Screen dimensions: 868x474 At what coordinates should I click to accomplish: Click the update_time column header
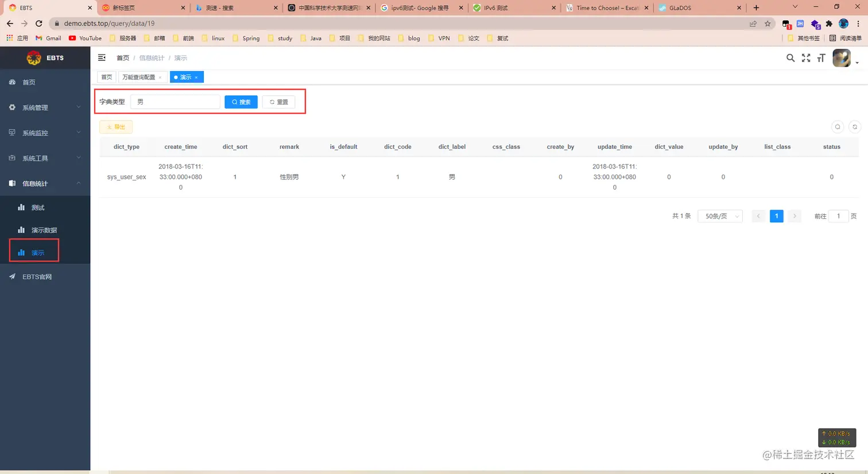tap(615, 147)
